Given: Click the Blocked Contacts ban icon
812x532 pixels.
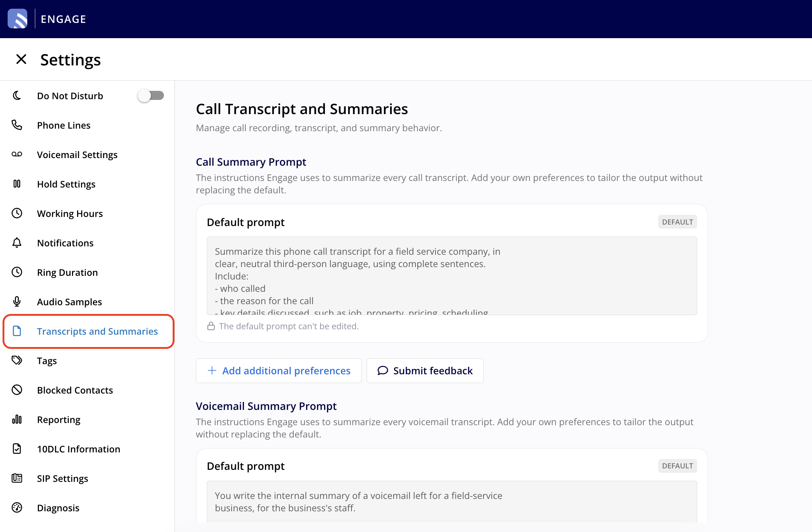Looking at the screenshot, I should (17, 390).
